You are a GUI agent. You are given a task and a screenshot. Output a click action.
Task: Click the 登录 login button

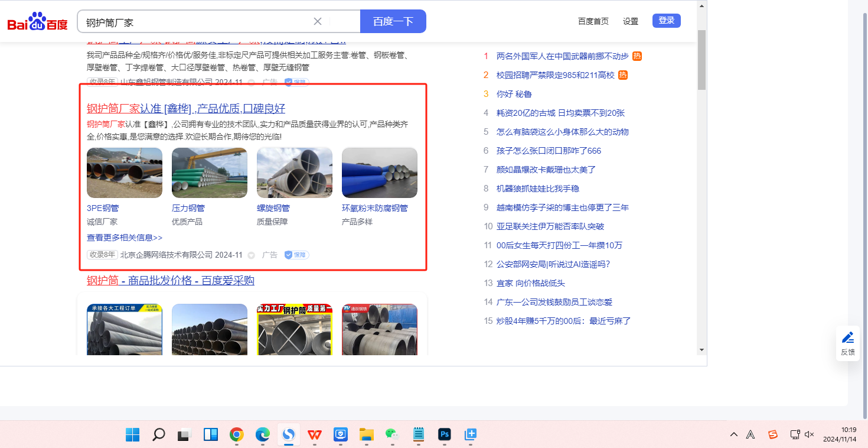pyautogui.click(x=666, y=21)
